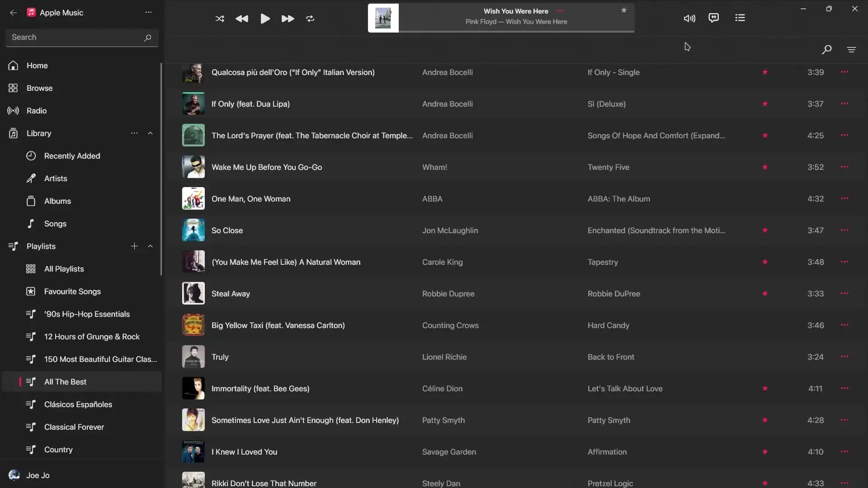Collapse the Playlists section

pyautogui.click(x=150, y=246)
